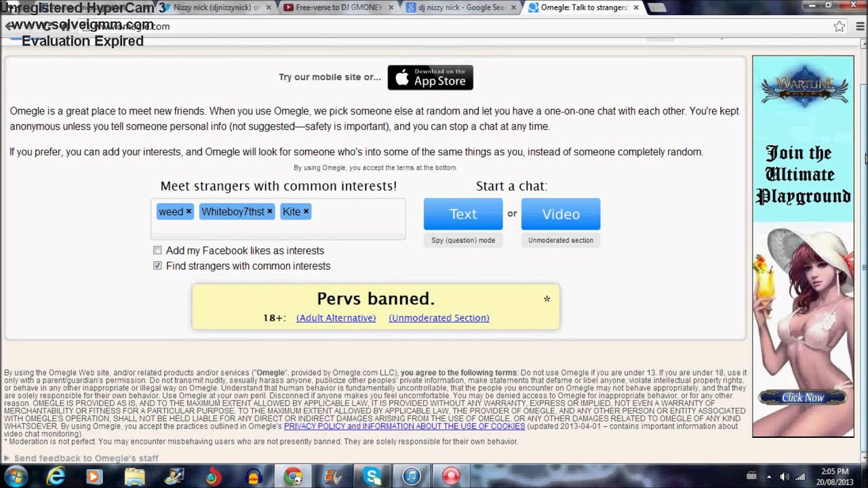Start a Text chat
This screenshot has height=488, width=868.
tap(463, 214)
